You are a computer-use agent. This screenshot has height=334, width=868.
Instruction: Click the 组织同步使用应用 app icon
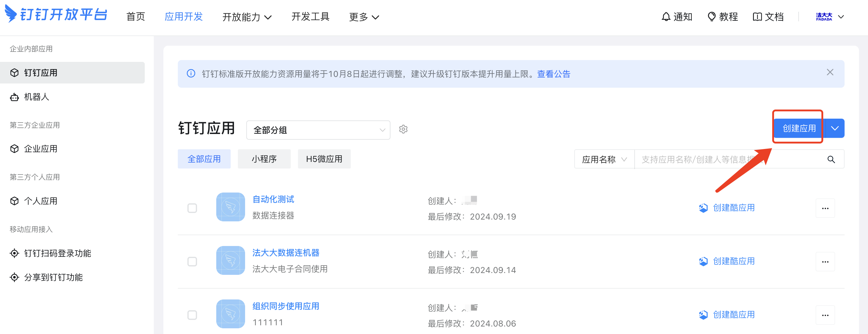coord(230,314)
